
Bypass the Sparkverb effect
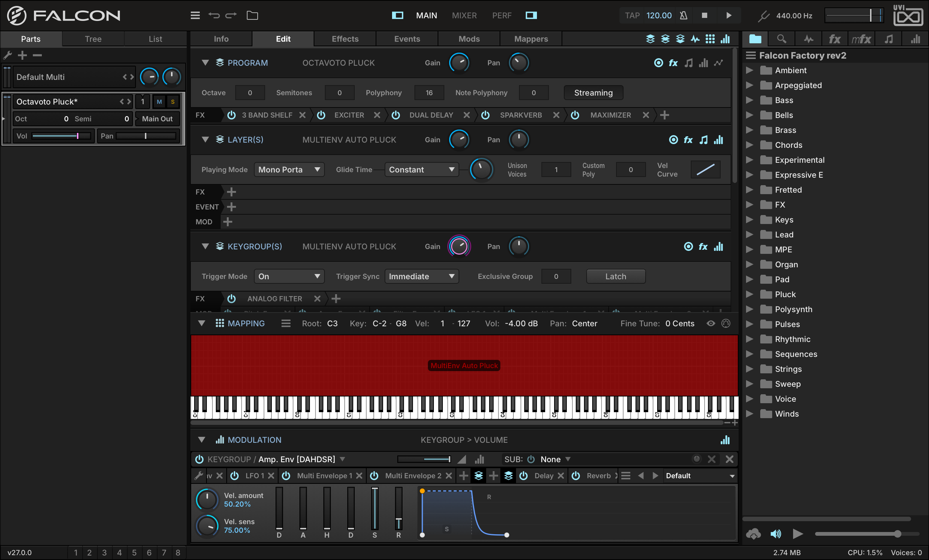tap(485, 115)
